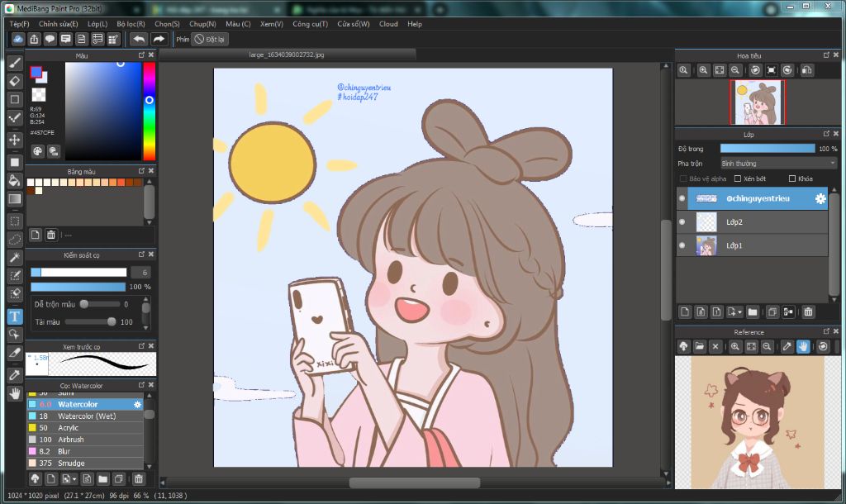
Task: Pop out the Reference panel
Action: 826,331
